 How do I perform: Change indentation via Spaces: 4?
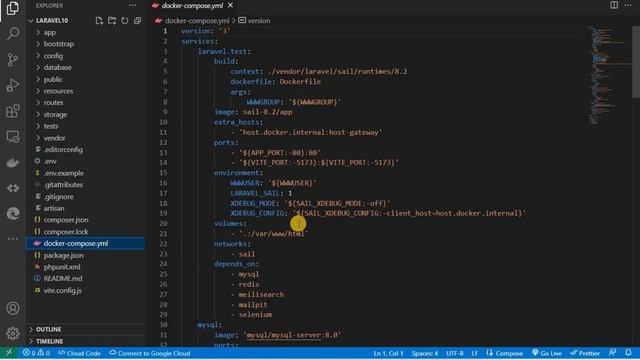point(424,353)
